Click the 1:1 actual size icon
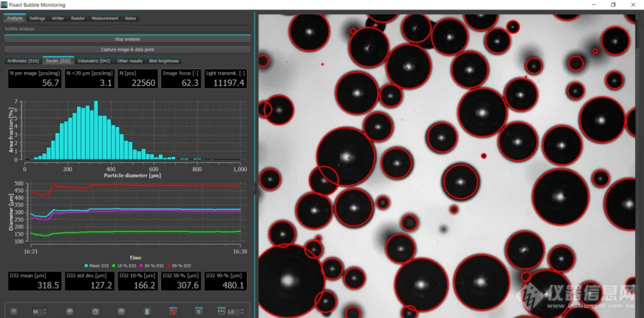The width and height of the screenshot is (644, 318). click(x=121, y=312)
